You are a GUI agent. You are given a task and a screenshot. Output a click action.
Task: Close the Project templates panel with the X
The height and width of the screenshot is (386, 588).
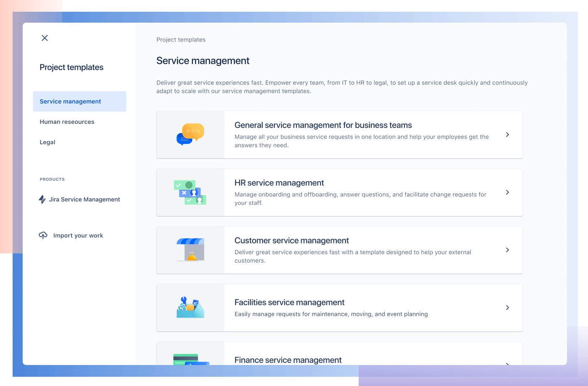click(45, 38)
